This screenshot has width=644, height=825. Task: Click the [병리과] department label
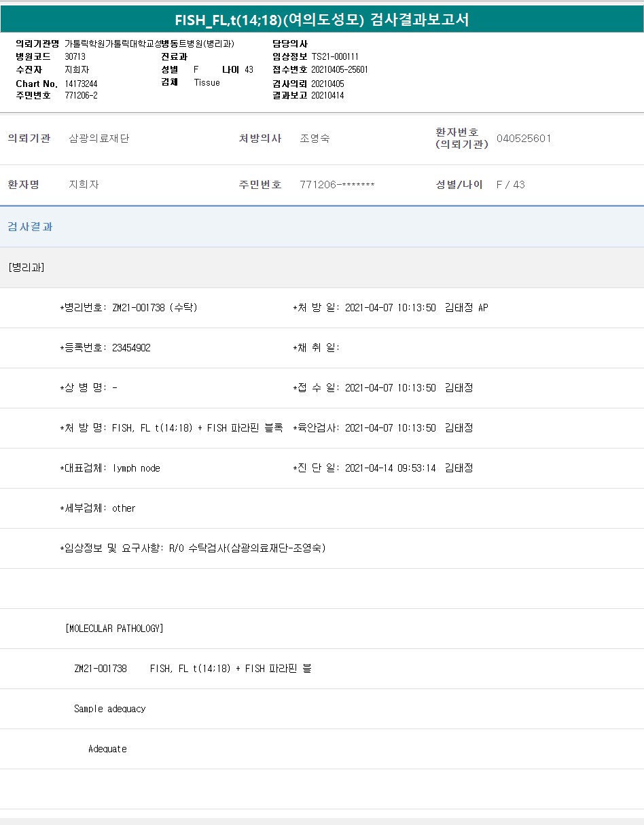[x=26, y=267]
